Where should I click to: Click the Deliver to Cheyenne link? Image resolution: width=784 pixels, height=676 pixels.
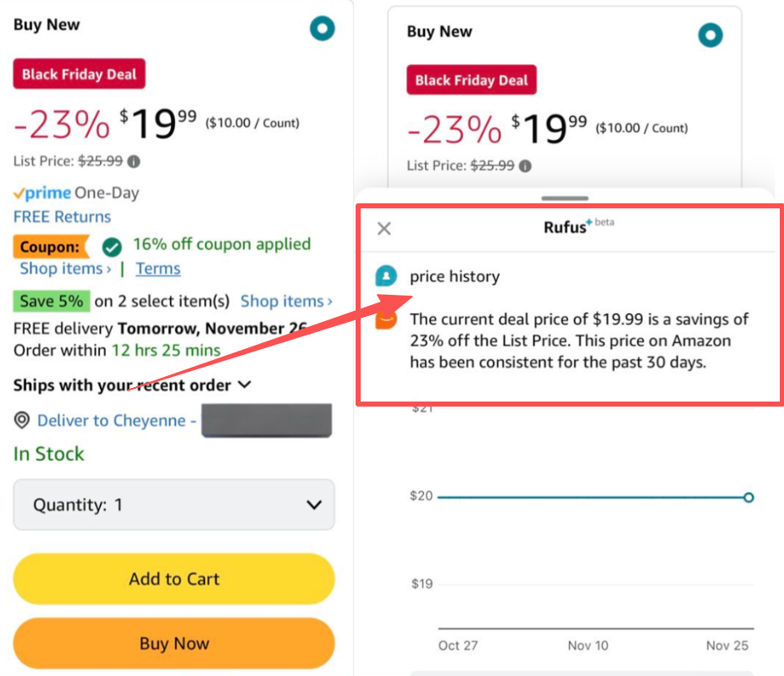click(117, 421)
